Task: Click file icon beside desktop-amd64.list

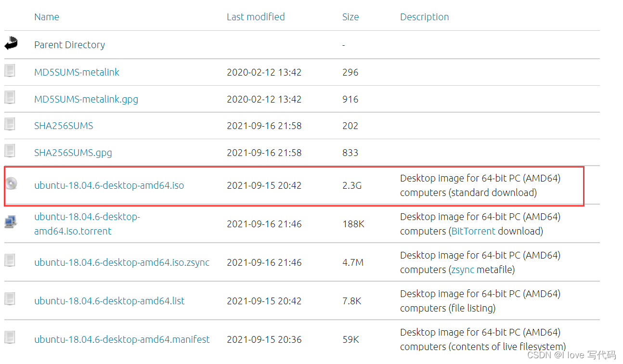Action: [x=10, y=299]
